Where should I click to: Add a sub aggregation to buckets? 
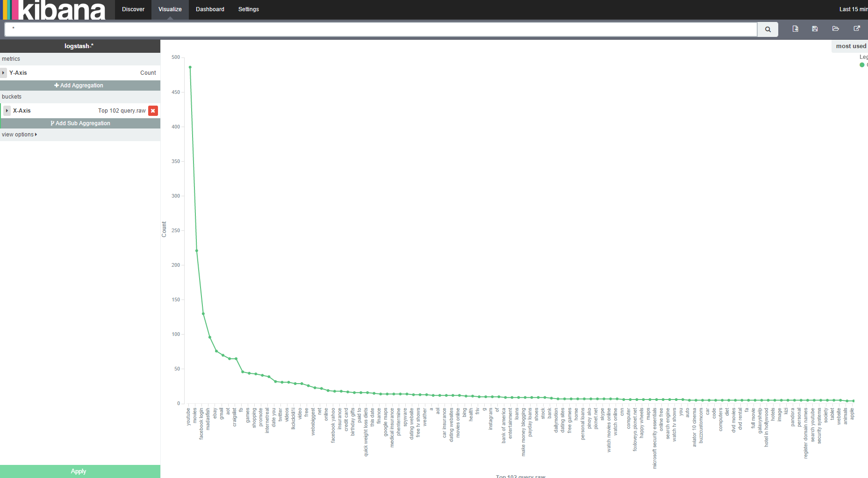(80, 123)
